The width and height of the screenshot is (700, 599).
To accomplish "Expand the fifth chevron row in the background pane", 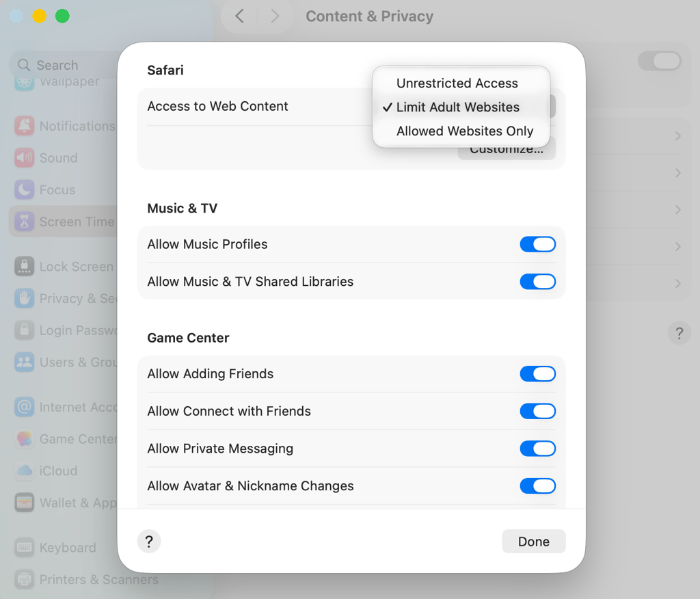I will click(x=677, y=283).
